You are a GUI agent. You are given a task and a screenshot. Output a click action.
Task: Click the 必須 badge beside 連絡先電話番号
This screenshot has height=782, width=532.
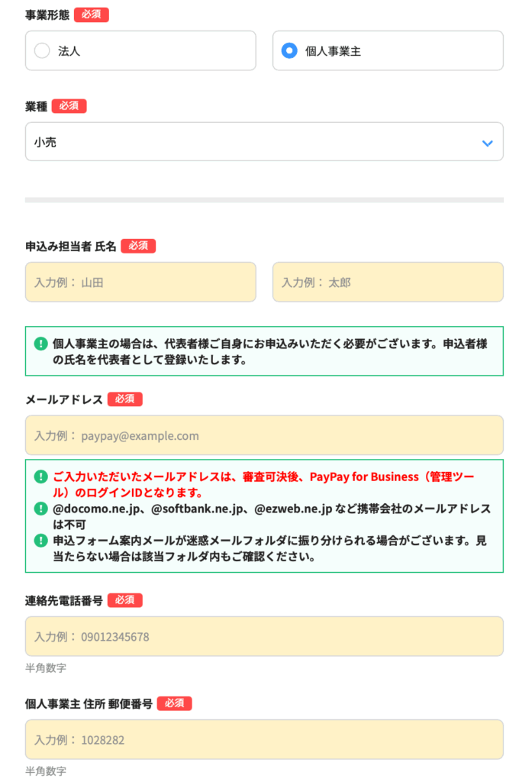coord(125,600)
